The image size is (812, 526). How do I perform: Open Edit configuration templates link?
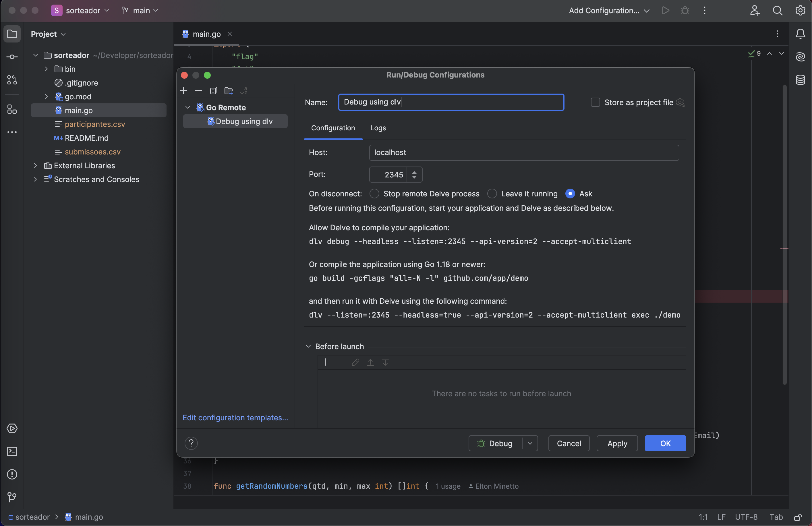(x=235, y=417)
